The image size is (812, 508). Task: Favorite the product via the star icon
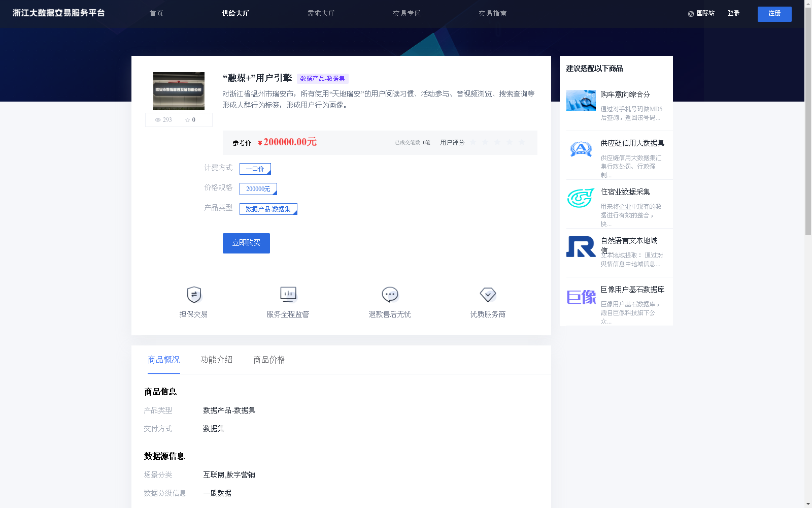point(187,120)
